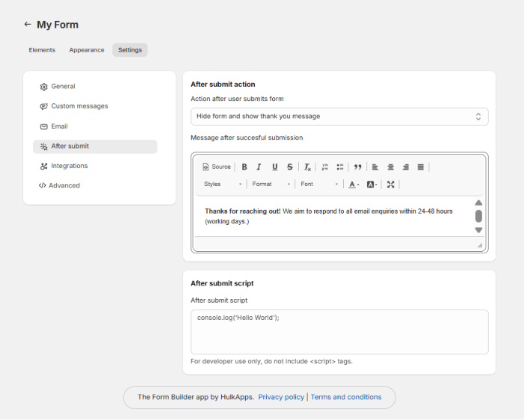Insert a bulleted list
524x420 pixels.
click(x=340, y=167)
